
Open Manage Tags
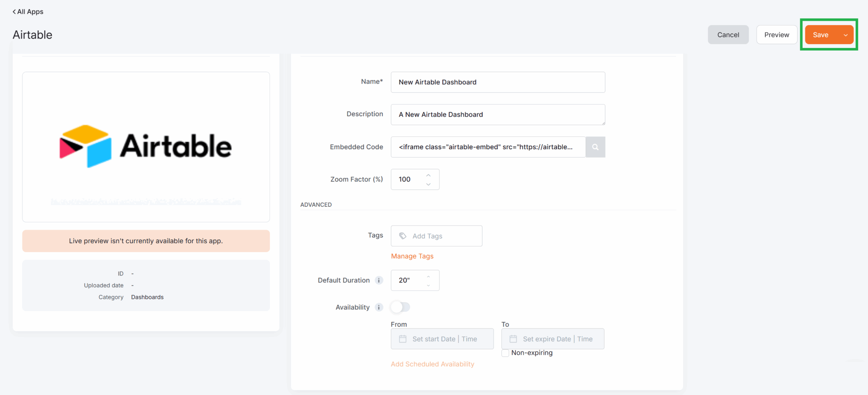tap(412, 256)
